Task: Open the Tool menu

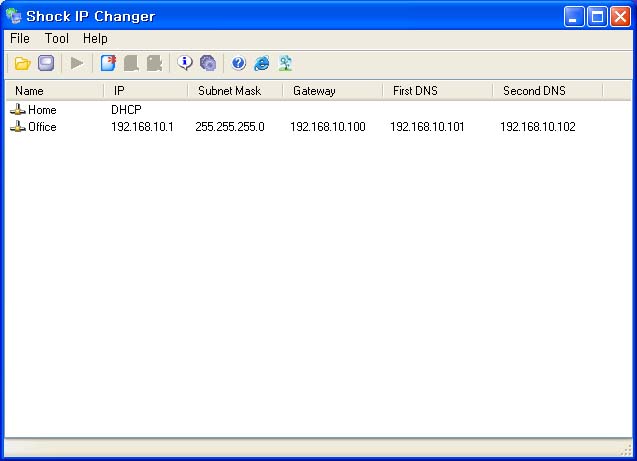Action: 57,38
